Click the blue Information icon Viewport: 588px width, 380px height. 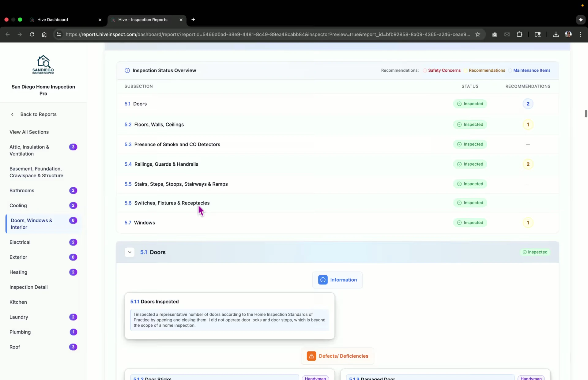[323, 280]
